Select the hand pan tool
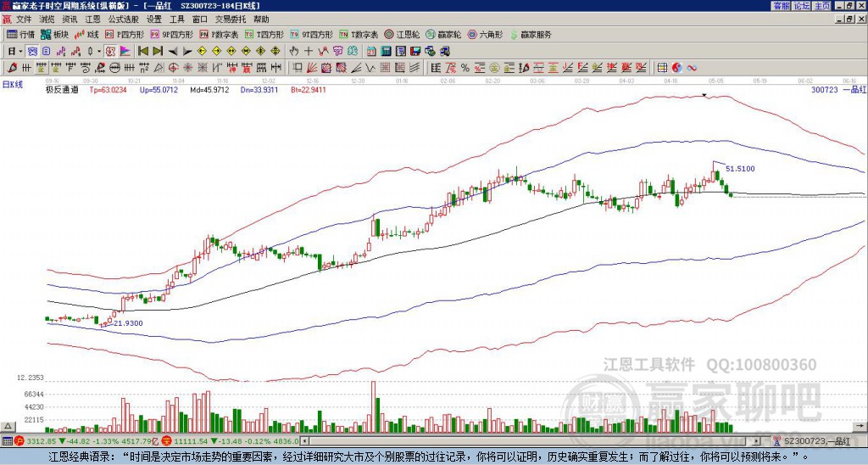The width and height of the screenshot is (868, 465). [294, 52]
